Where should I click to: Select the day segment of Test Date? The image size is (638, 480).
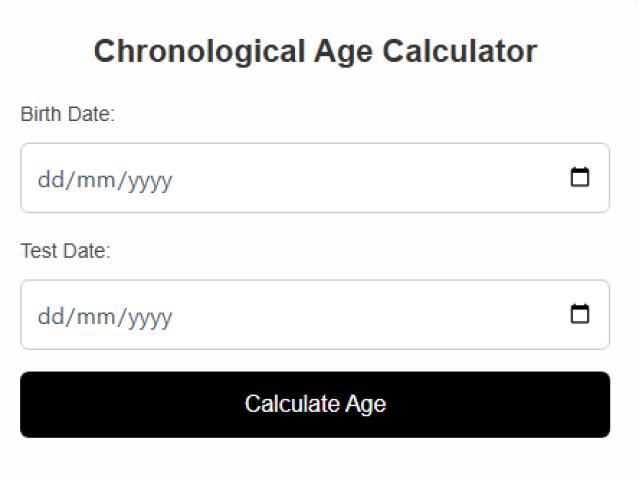(50, 317)
